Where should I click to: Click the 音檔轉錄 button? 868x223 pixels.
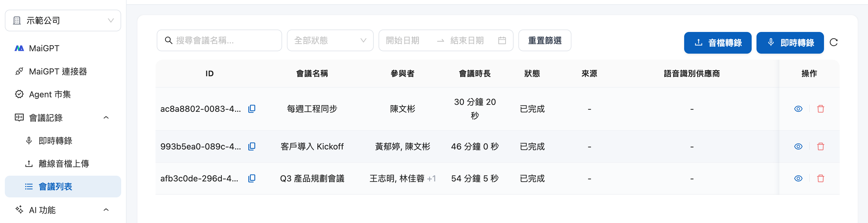718,43
